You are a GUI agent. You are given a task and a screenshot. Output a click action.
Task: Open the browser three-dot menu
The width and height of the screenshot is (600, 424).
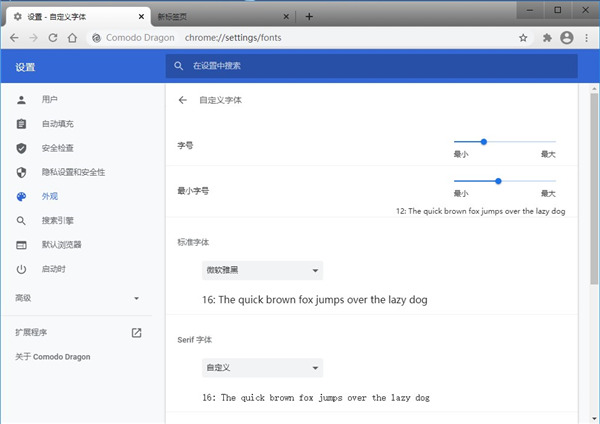pos(587,38)
